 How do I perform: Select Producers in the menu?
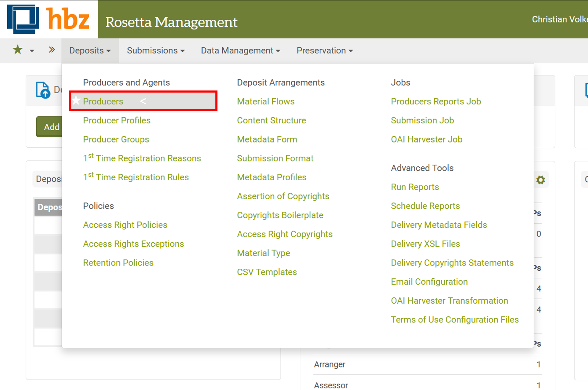click(103, 102)
